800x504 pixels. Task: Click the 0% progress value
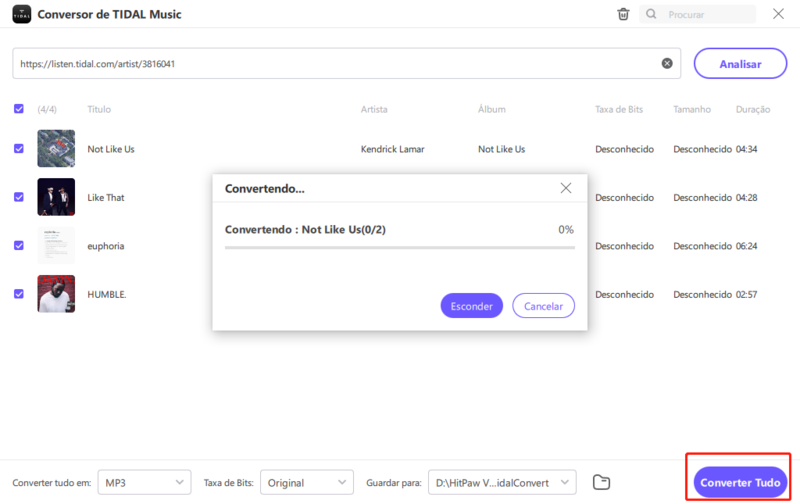(566, 230)
